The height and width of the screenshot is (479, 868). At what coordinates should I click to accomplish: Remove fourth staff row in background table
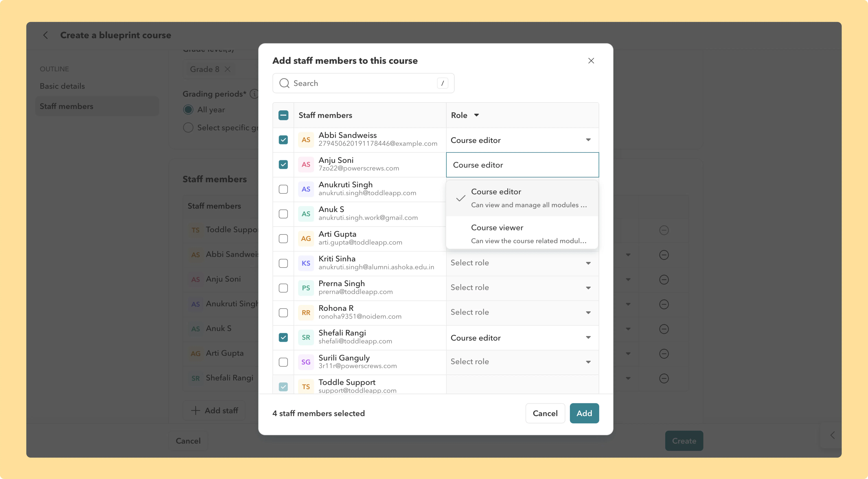pyautogui.click(x=664, y=304)
